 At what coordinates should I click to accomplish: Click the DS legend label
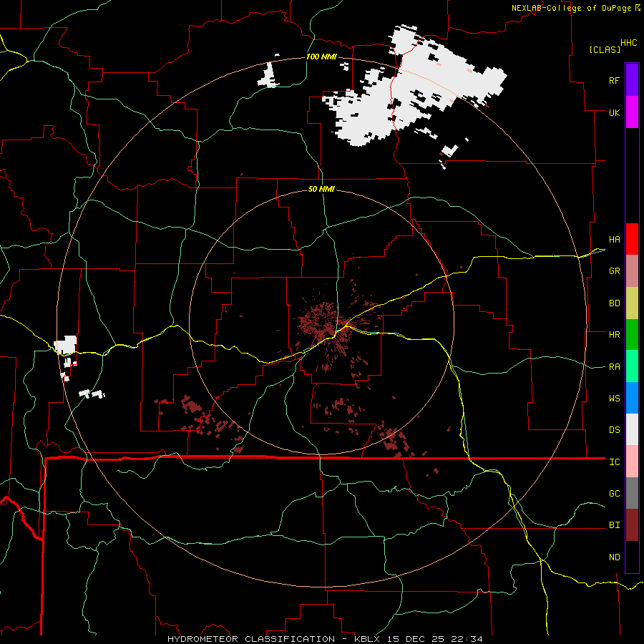614,430
